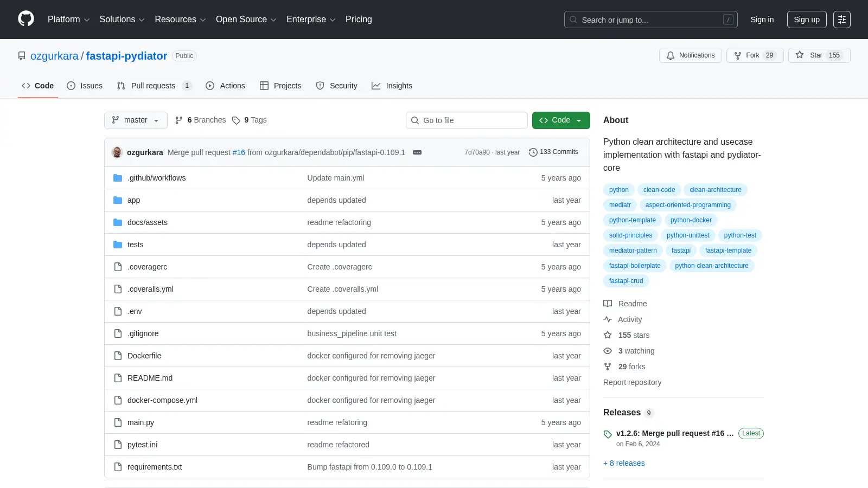Click the Dockerfile file icon

point(118,356)
